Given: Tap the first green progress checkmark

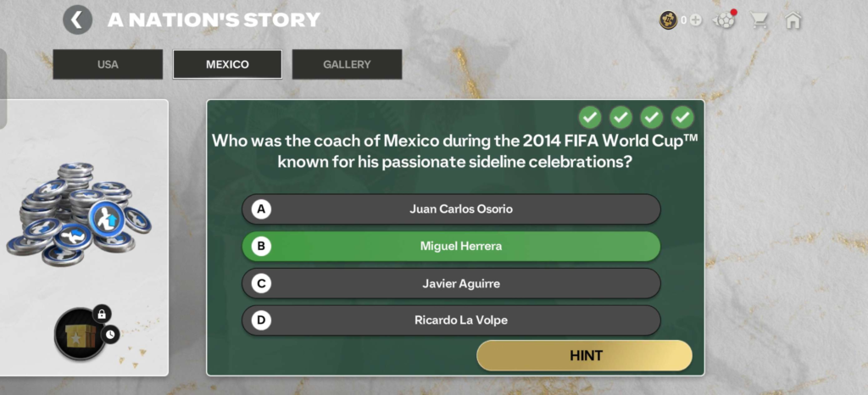Looking at the screenshot, I should click(x=590, y=117).
